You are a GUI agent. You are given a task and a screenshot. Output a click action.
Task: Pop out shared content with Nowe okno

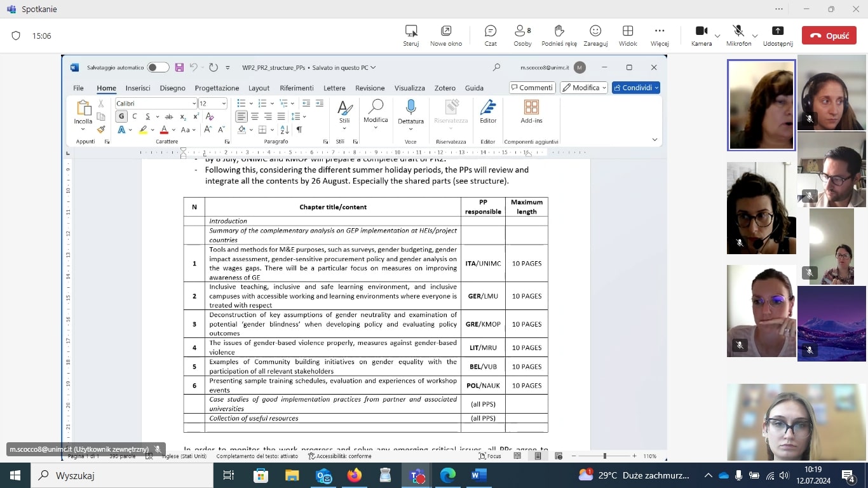[446, 36]
